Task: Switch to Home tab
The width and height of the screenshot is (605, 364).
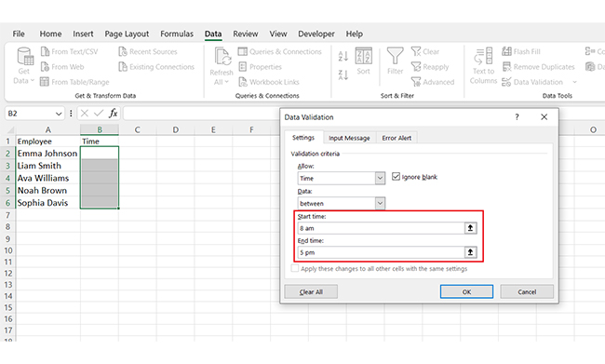Action: pyautogui.click(x=50, y=34)
